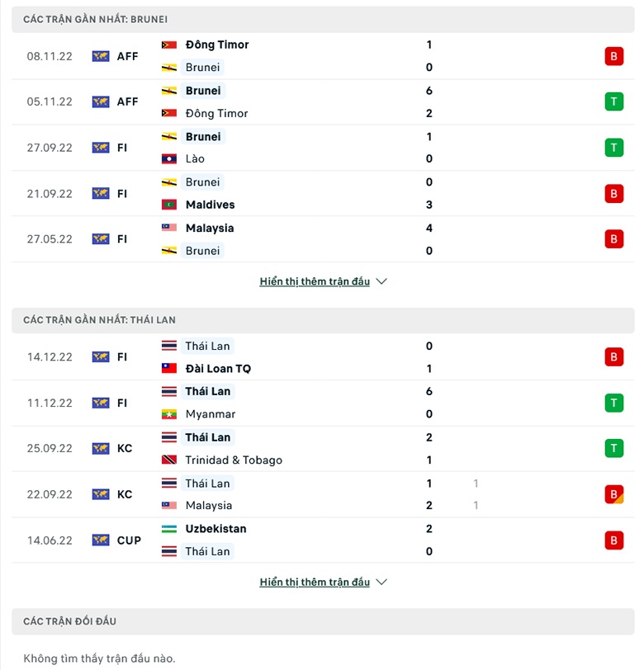The width and height of the screenshot is (644, 670).
Task: Select the 'Các trận gần nhất: Brunei' section header
Action: coord(323,19)
